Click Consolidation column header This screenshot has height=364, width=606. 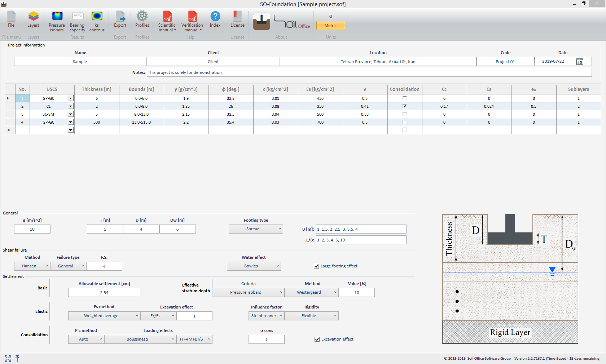[405, 89]
